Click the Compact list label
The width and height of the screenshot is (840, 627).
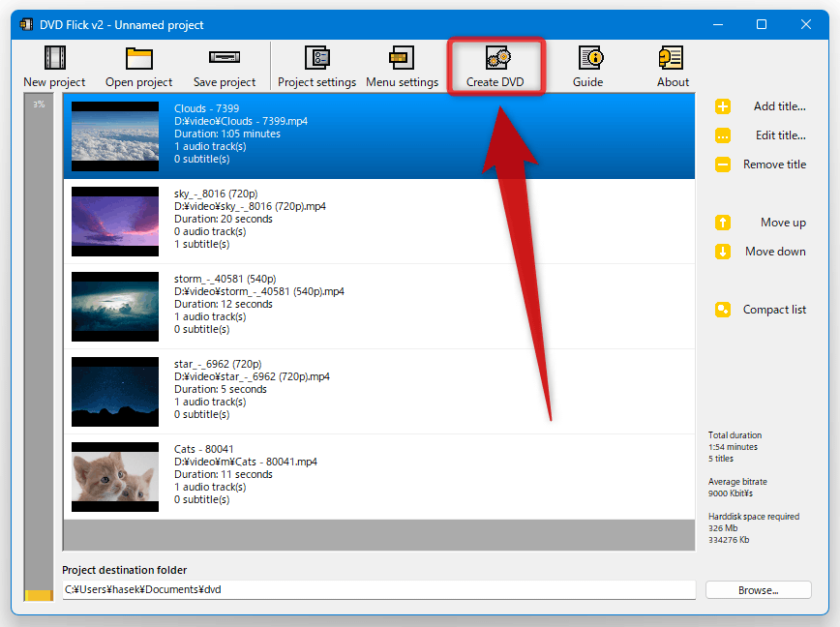click(x=774, y=310)
